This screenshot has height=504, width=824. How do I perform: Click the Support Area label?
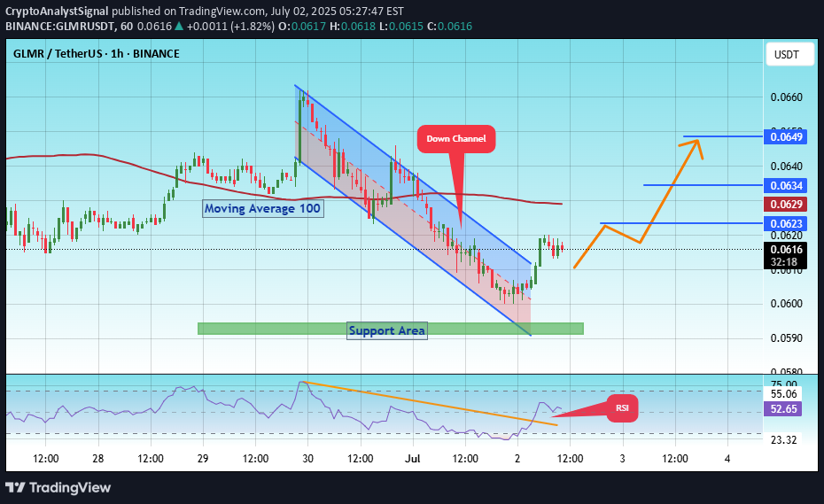click(387, 330)
